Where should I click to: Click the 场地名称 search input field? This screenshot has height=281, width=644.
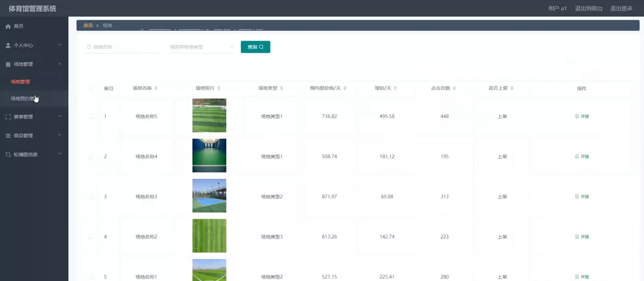pos(122,47)
